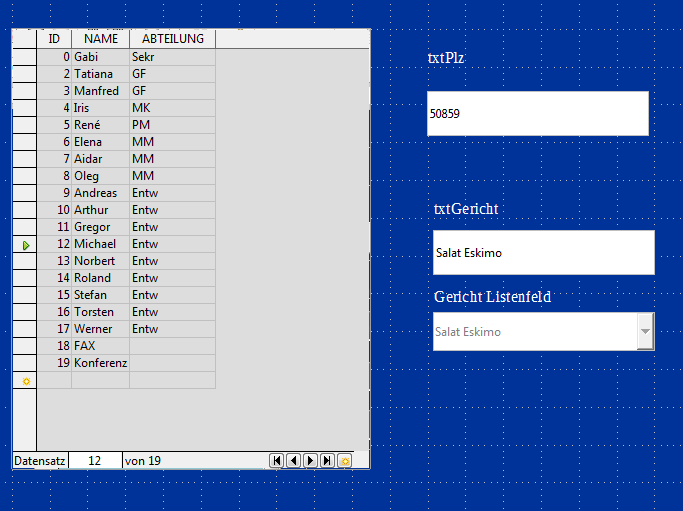Click the name cell Roland
Screen dimensions: 683x511
100,278
